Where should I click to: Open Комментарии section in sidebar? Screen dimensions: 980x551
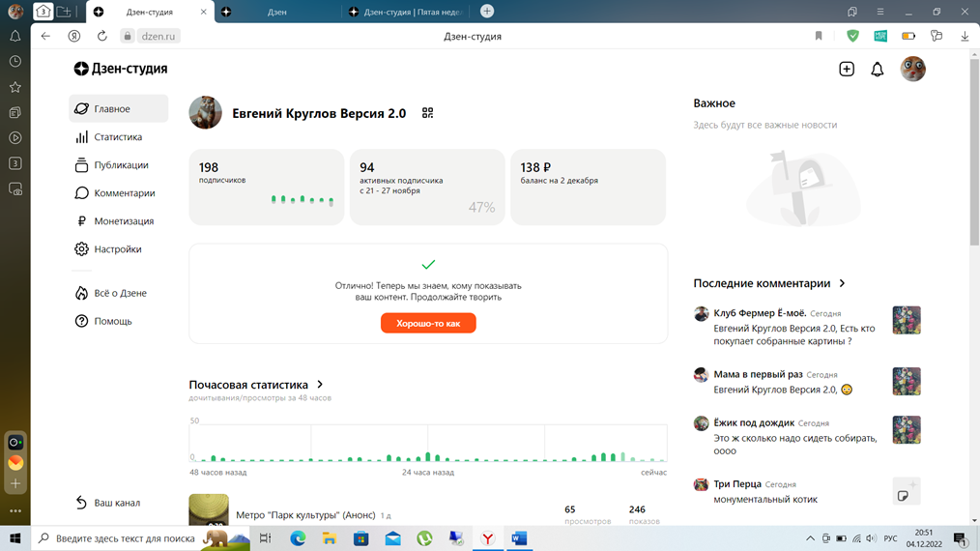(x=114, y=193)
